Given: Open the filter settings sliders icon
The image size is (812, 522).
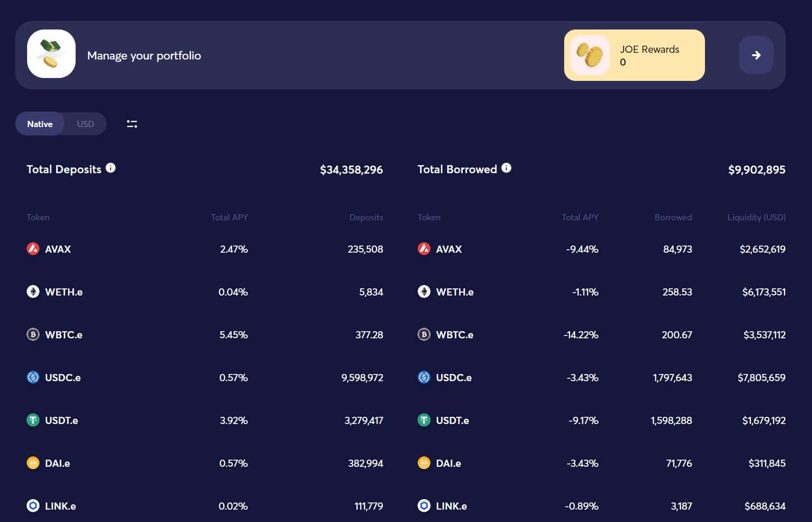Looking at the screenshot, I should 132,124.
